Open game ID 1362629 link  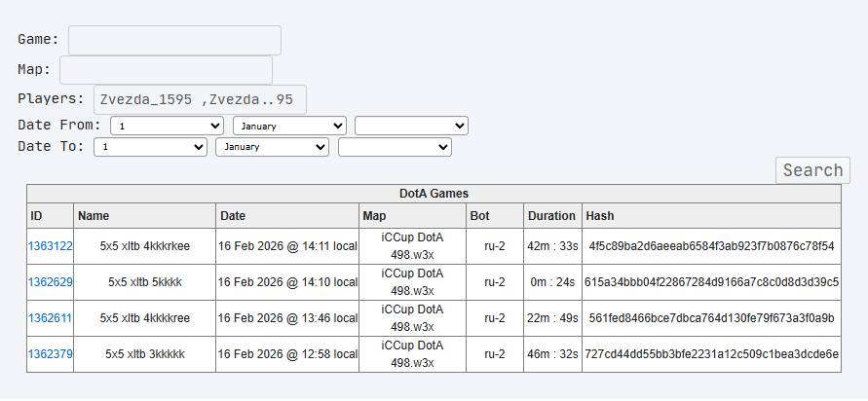pyautogui.click(x=51, y=282)
